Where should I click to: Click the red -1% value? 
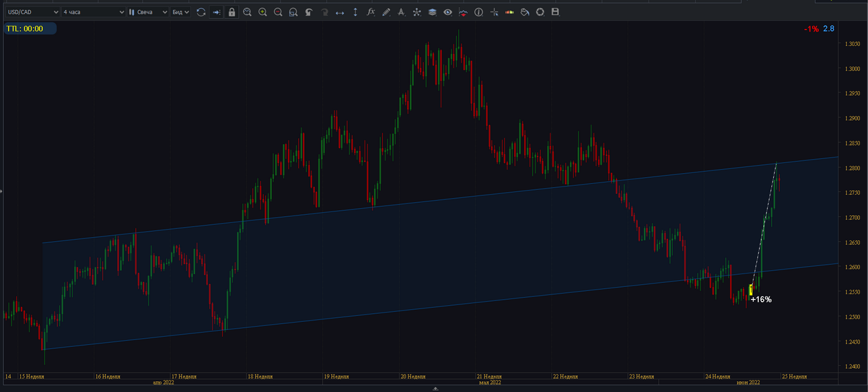(x=811, y=29)
